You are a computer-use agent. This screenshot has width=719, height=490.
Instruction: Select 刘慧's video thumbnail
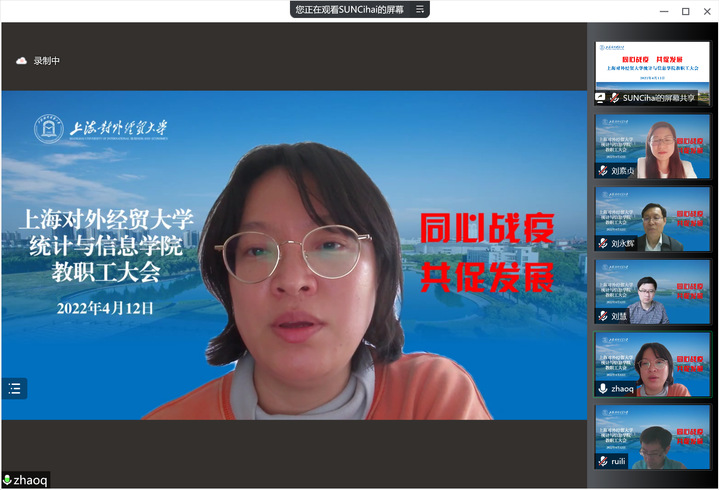click(652, 290)
